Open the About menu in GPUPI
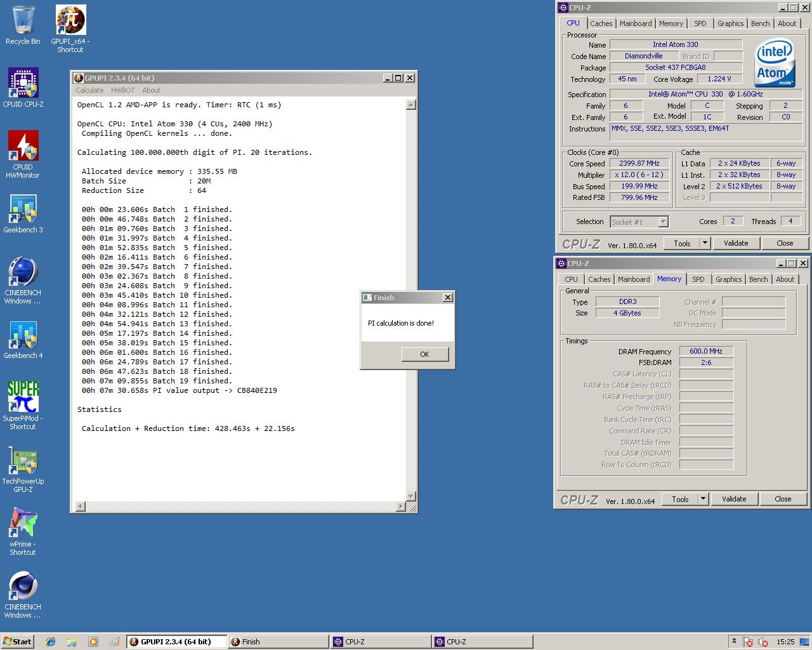 click(152, 90)
